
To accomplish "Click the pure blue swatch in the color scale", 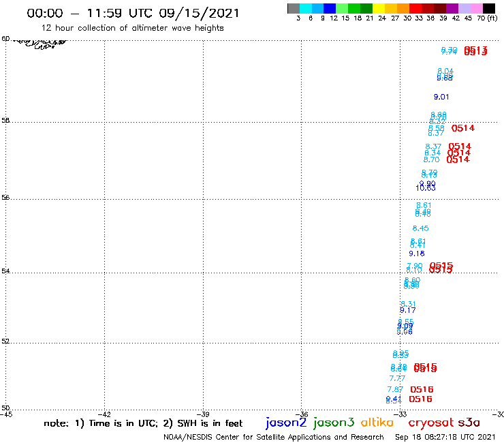I will point(330,8).
